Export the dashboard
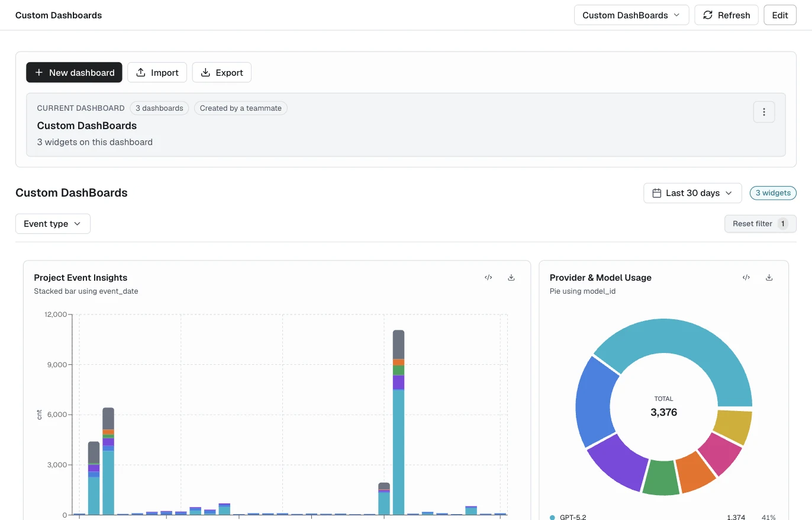 point(222,72)
